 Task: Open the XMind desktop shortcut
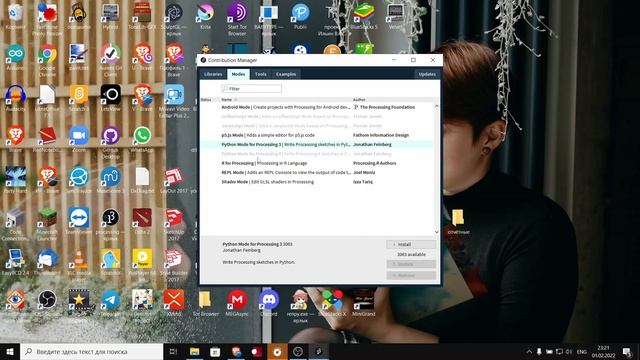coord(174,302)
